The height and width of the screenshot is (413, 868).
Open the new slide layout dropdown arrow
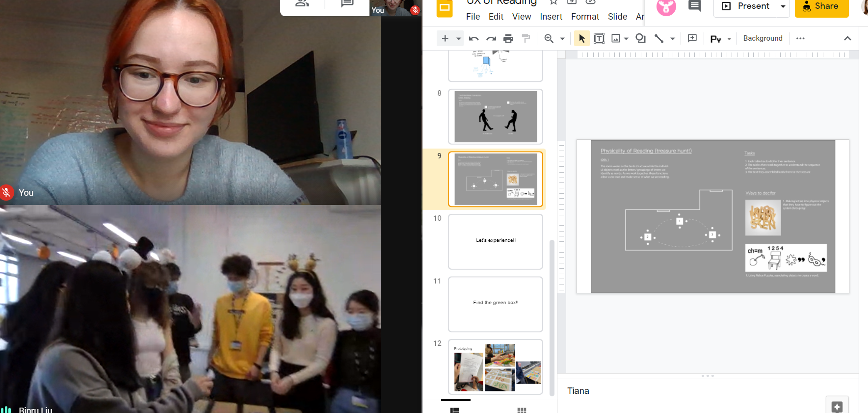pyautogui.click(x=459, y=38)
